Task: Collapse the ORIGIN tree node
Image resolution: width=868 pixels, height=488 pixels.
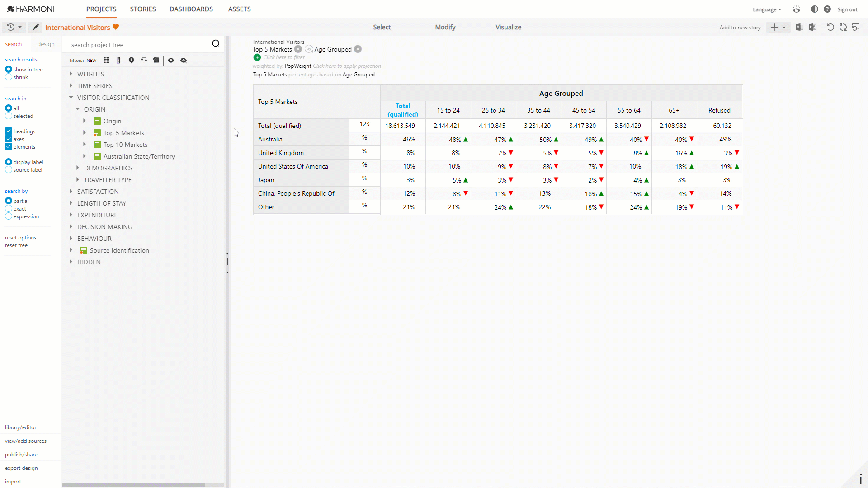Action: point(78,109)
